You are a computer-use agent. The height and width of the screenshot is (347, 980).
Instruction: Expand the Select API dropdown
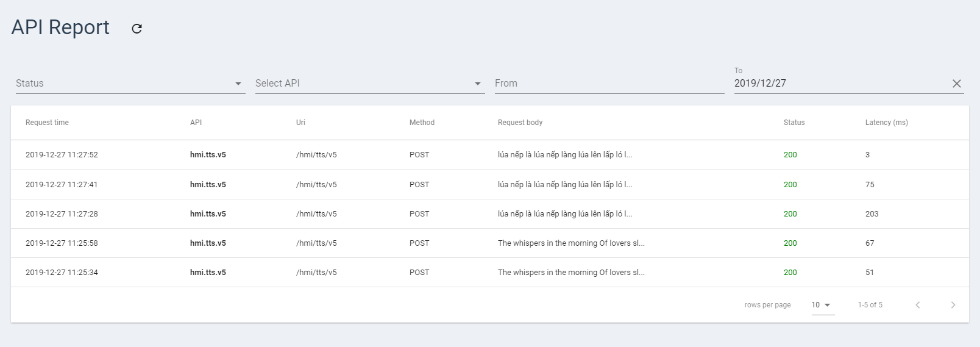[x=370, y=84]
